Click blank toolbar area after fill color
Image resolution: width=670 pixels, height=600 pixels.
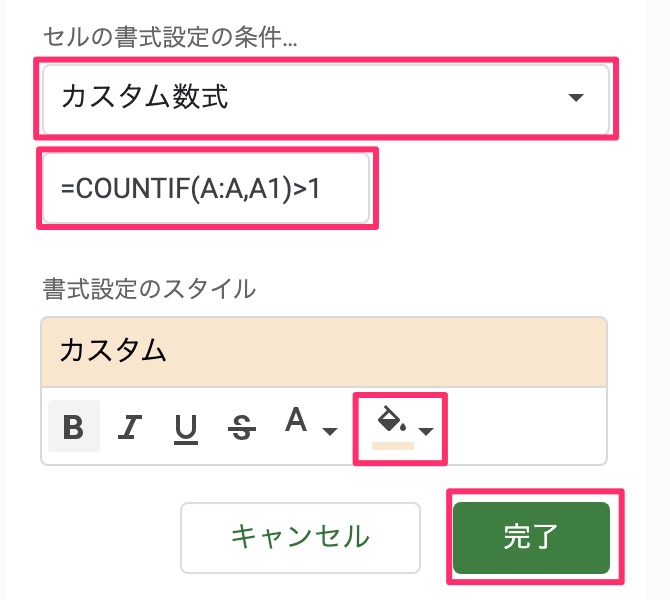tap(526, 426)
